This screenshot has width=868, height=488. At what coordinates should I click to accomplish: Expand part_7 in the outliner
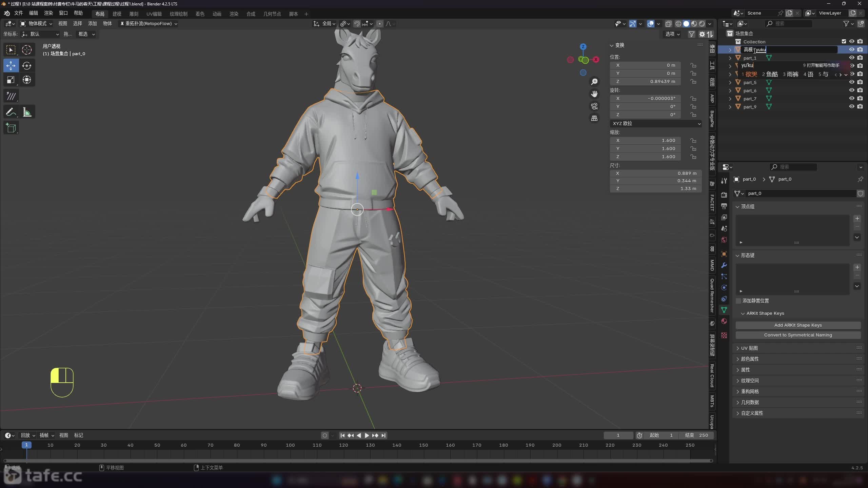(x=730, y=99)
